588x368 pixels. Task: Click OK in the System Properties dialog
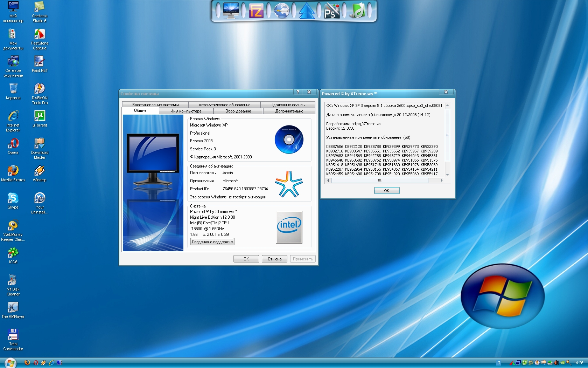tap(246, 259)
